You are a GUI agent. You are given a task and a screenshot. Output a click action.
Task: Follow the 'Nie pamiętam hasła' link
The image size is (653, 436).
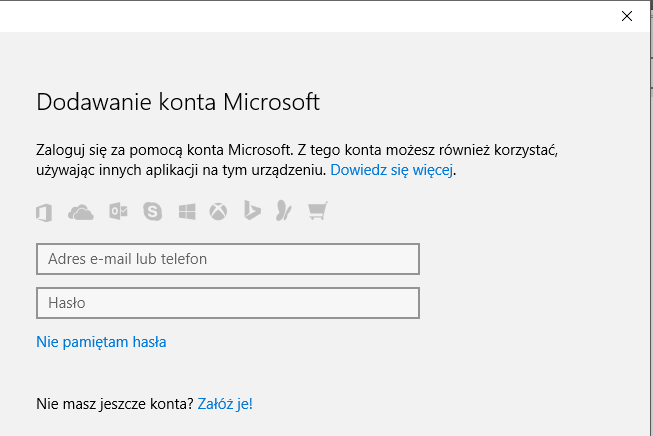pos(101,342)
